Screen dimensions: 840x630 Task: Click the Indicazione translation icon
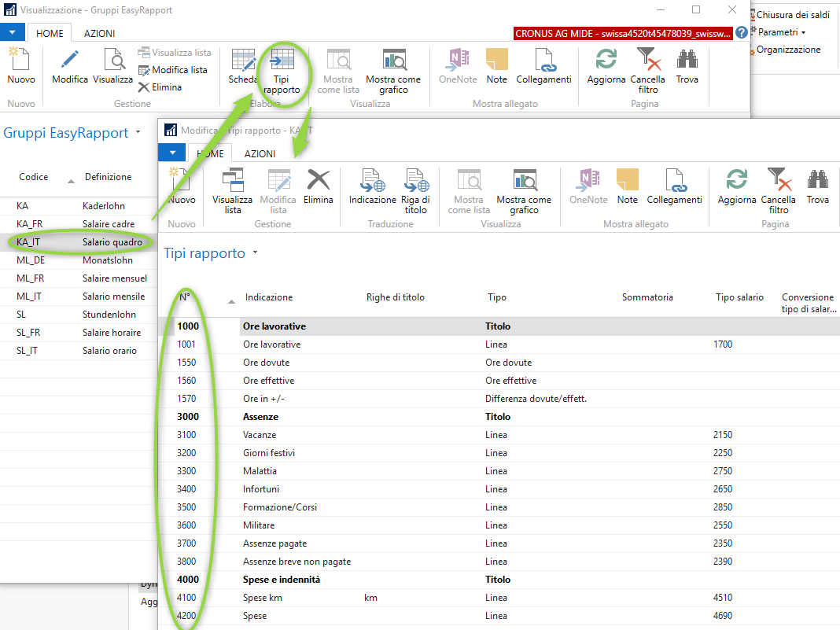pyautogui.click(x=373, y=182)
